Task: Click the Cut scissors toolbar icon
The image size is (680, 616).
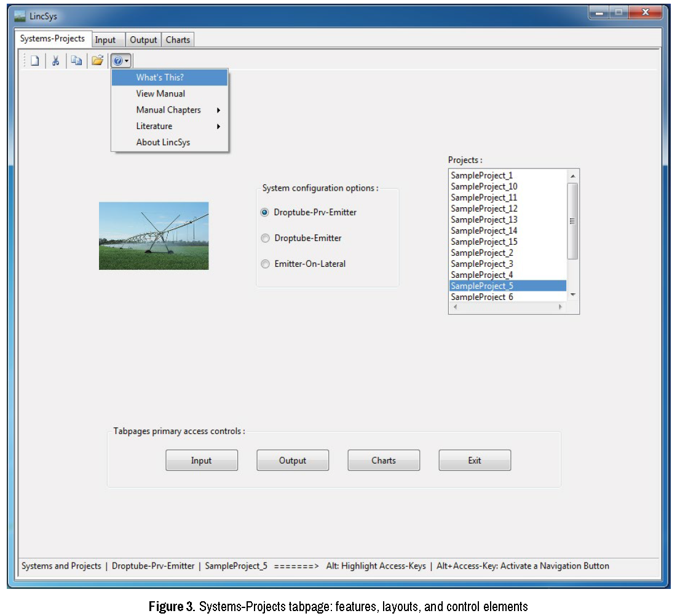Action: pyautogui.click(x=55, y=60)
